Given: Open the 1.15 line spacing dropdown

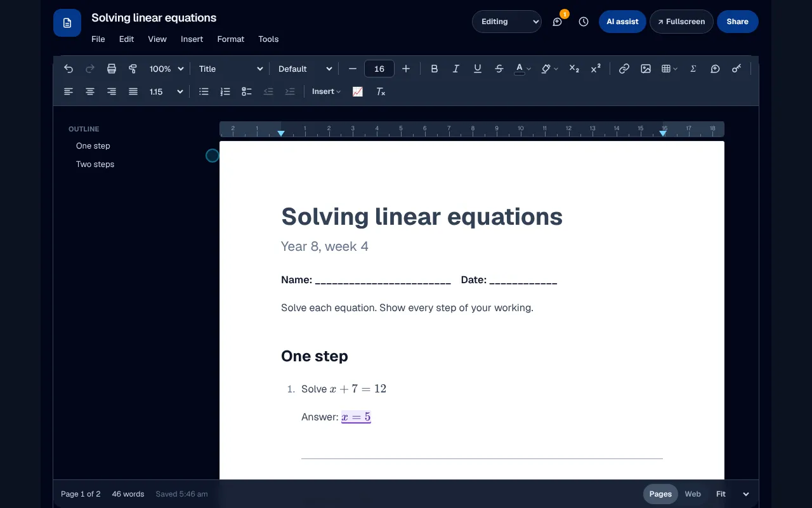Looking at the screenshot, I should tap(166, 91).
